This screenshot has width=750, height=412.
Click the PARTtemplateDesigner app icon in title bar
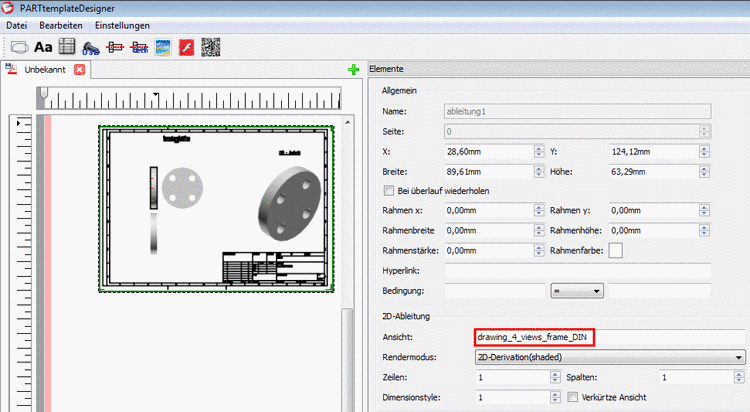tap(8, 8)
